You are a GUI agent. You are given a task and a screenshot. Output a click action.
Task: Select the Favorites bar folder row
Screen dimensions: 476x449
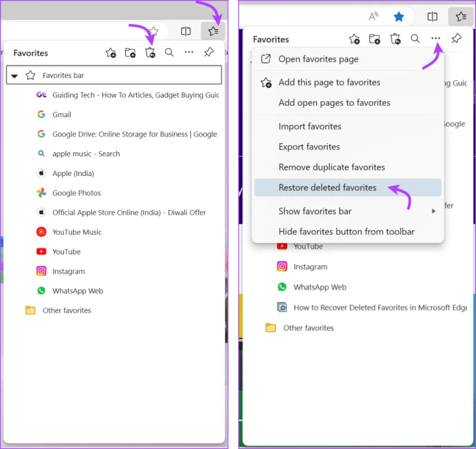tap(114, 75)
